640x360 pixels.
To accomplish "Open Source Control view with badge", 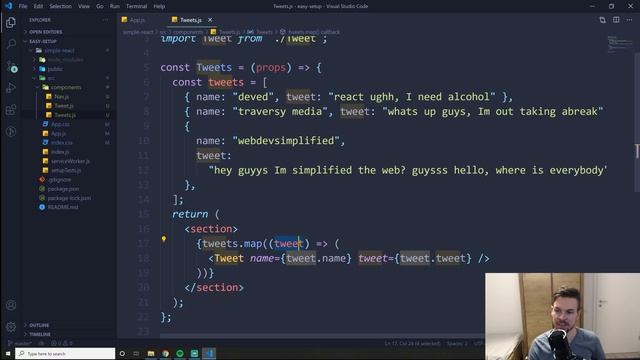I will [11, 66].
